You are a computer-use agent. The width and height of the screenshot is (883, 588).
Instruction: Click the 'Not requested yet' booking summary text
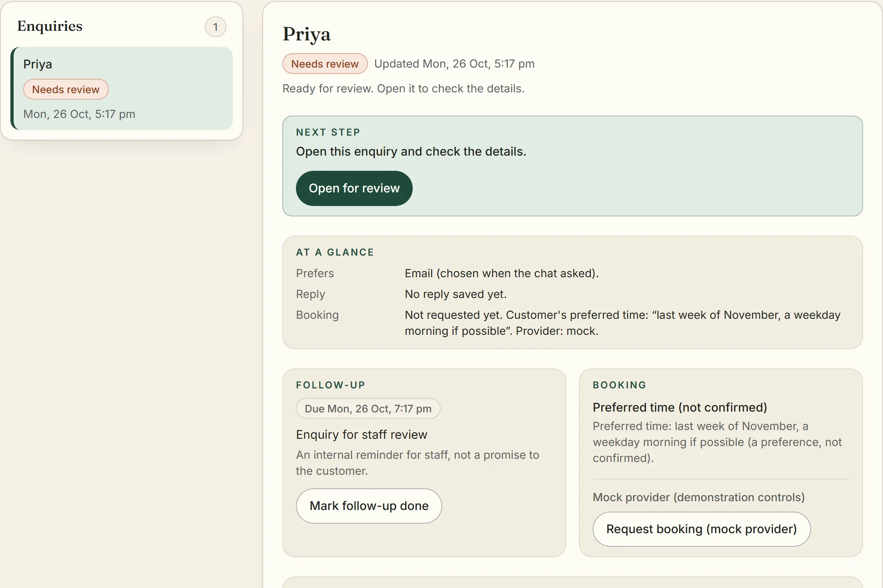[623, 323]
